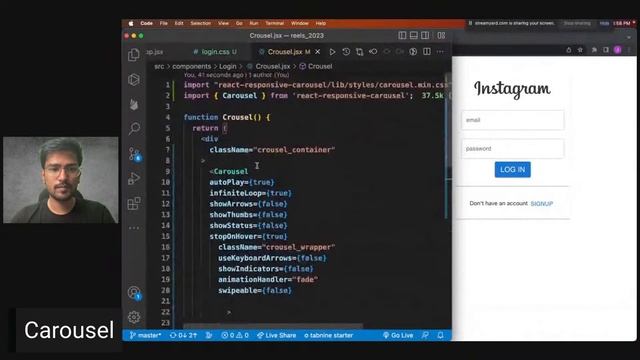The width and height of the screenshot is (640, 360).
Task: Switch to the login.css tab
Action: pos(215,52)
